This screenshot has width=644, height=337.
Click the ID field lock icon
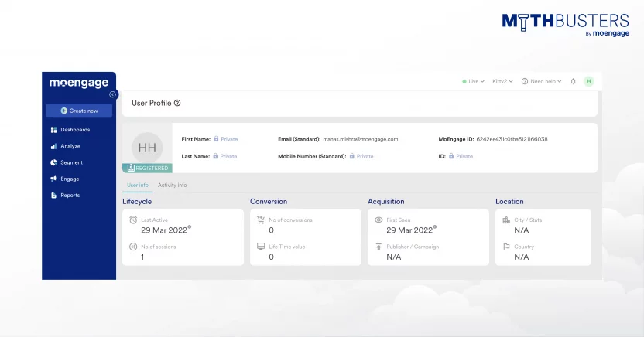pyautogui.click(x=451, y=156)
